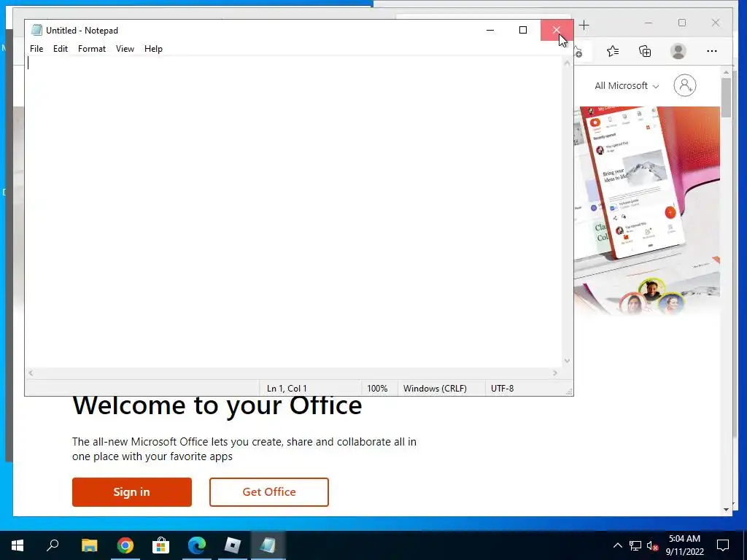Click Notepad horizontal scrollbar left arrow
The width and height of the screenshot is (747, 560).
tap(31, 373)
